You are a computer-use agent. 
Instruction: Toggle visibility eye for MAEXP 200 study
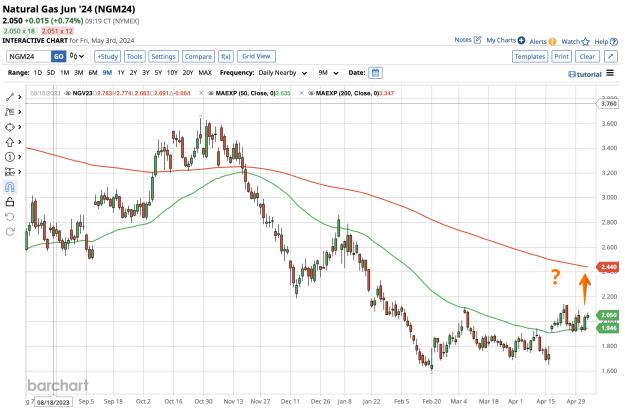pyautogui.click(x=311, y=93)
